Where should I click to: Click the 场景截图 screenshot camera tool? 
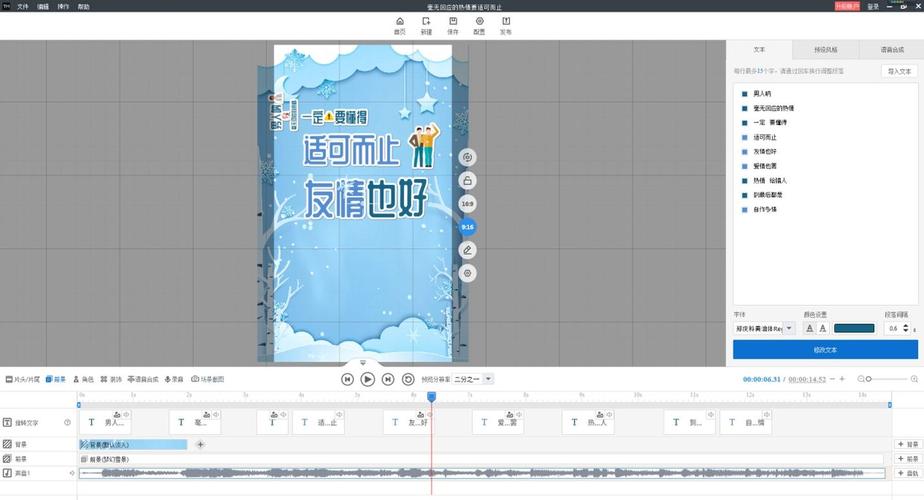click(207, 379)
